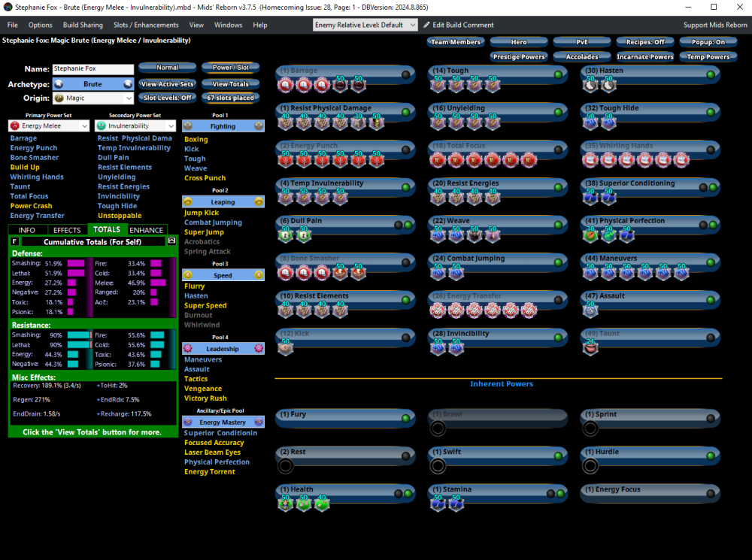752x560 pixels.
Task: Click the F button in Cumulative Totals header
Action: click(x=15, y=241)
